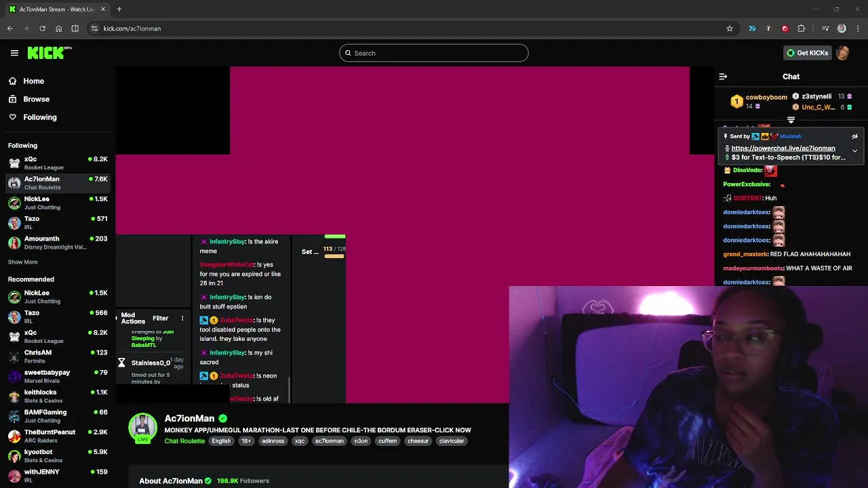The height and width of the screenshot is (488, 868).
Task: Open TheBurntPeanut ARC Raiders channel
Action: pyautogui.click(x=58, y=436)
